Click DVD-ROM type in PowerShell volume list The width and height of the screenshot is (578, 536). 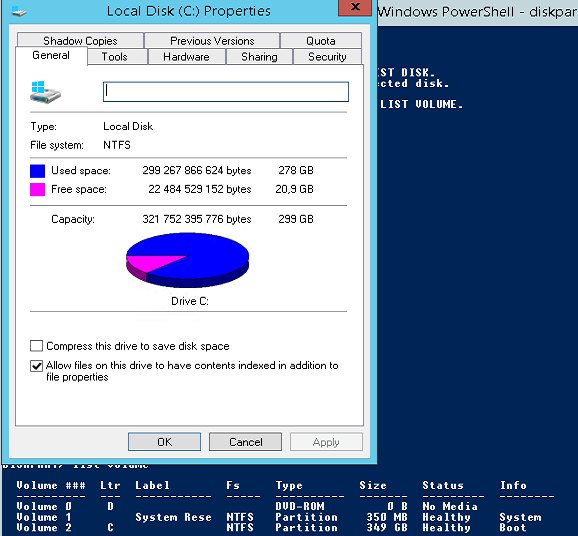click(300, 507)
